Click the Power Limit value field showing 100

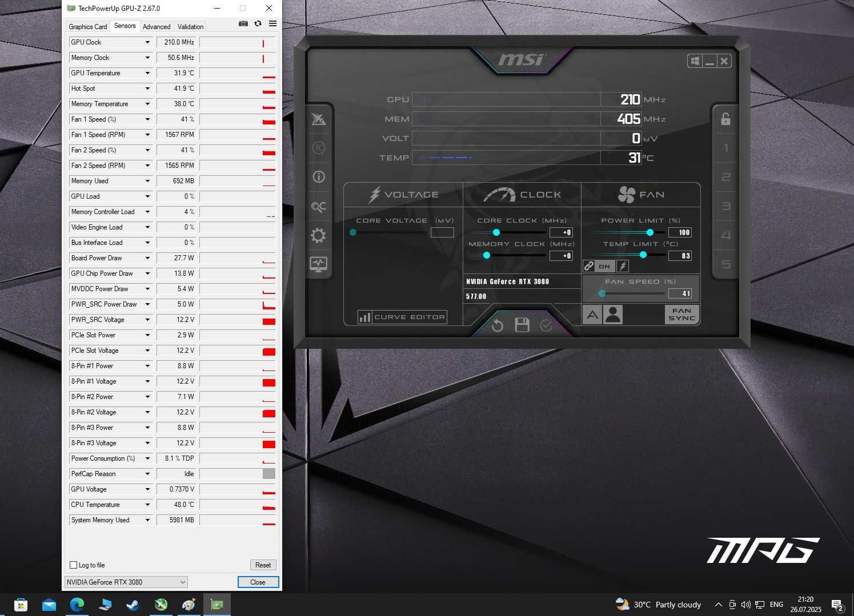coord(680,232)
